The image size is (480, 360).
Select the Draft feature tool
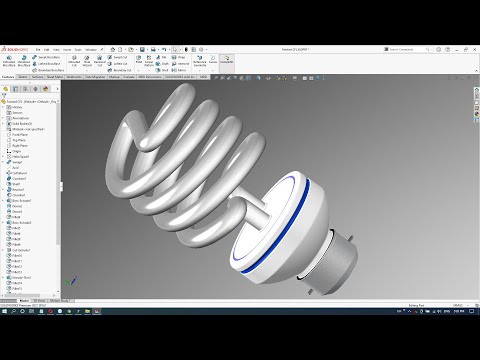coord(162,64)
